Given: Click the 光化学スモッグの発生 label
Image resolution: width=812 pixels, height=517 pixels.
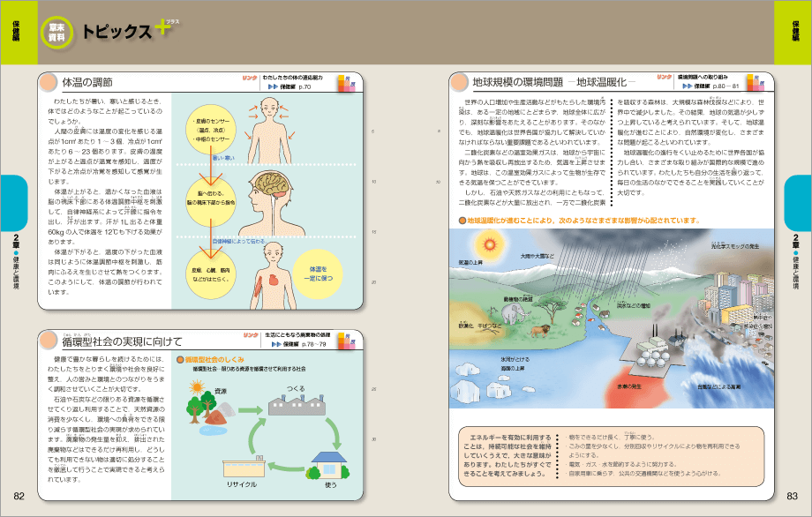Looking at the screenshot, I should [x=735, y=246].
